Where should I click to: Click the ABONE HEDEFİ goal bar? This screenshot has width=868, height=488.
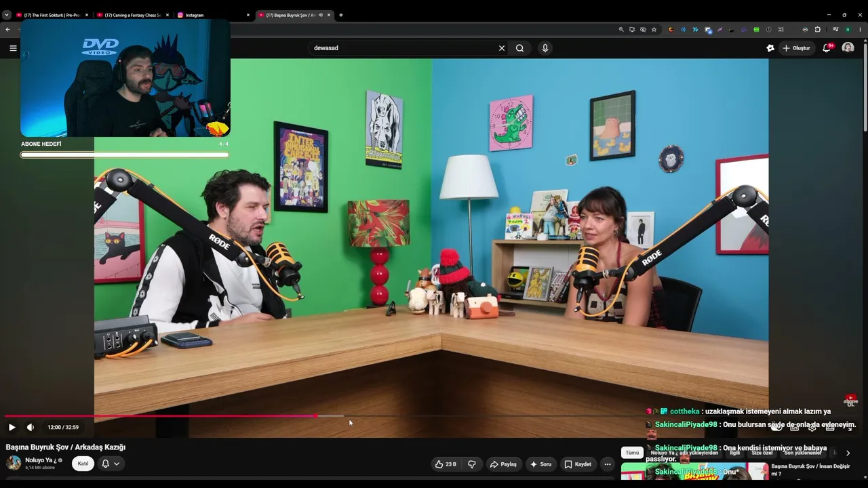125,155
